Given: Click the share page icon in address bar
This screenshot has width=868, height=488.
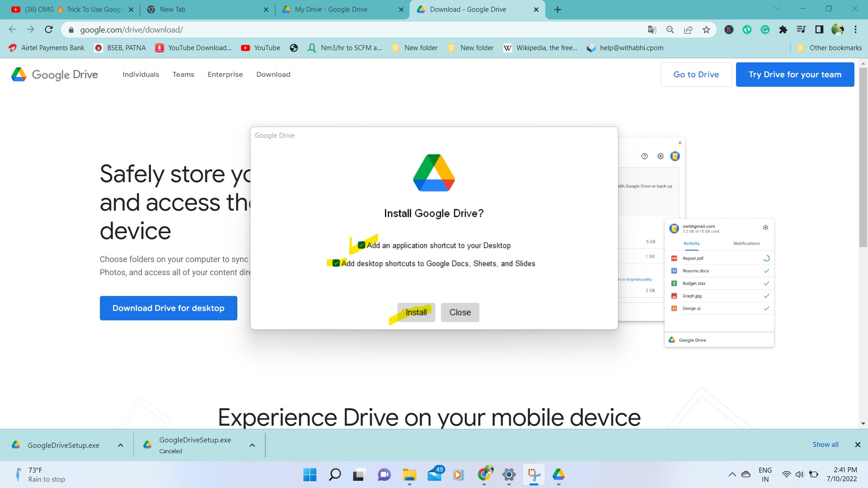Looking at the screenshot, I should click(688, 30).
